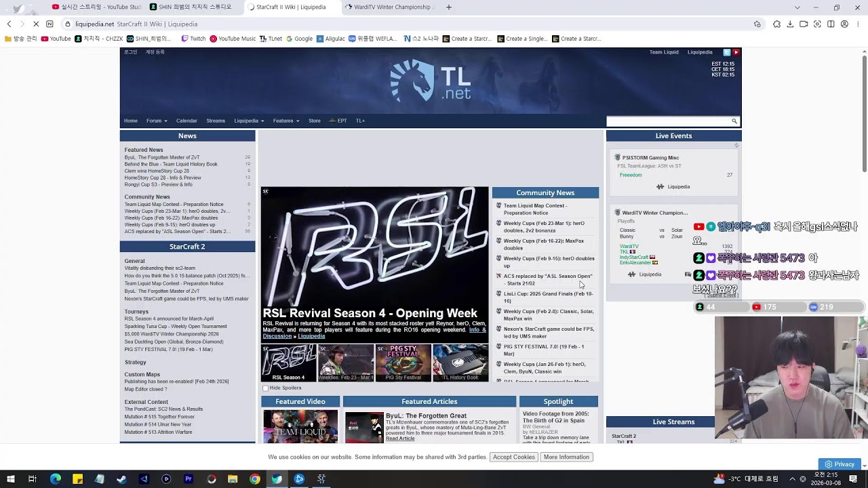Open Streams in the TL navigation
The image size is (868, 488).
216,121
